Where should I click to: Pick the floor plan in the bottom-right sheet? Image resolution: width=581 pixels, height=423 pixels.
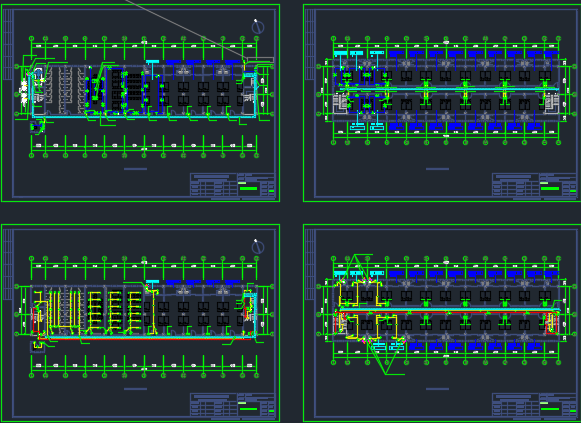coord(446,313)
